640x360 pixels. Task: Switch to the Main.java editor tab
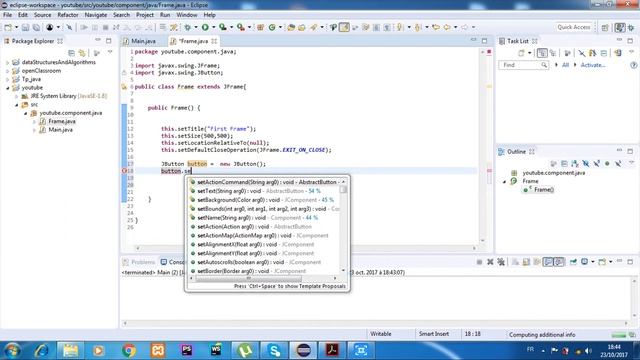coord(143,41)
